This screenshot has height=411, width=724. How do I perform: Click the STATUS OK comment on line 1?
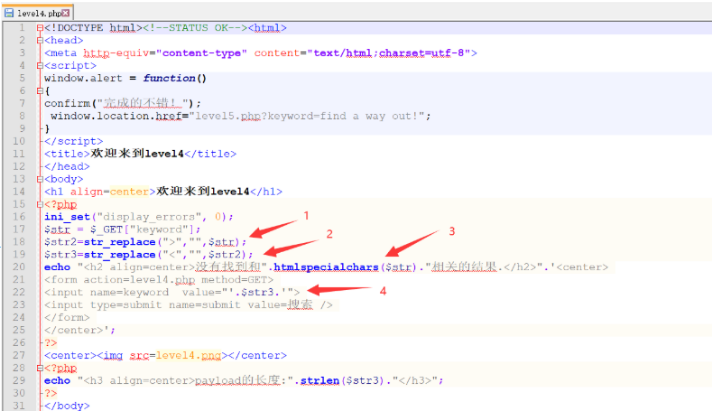tap(195, 28)
